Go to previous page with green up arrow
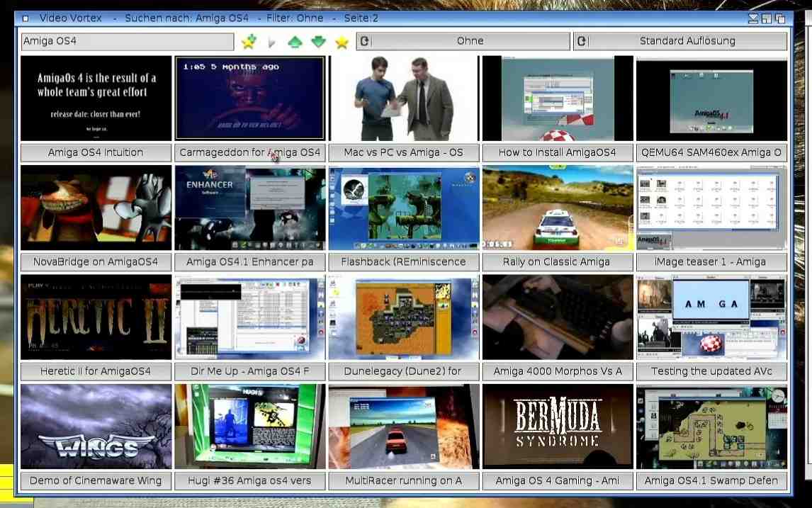 (295, 42)
